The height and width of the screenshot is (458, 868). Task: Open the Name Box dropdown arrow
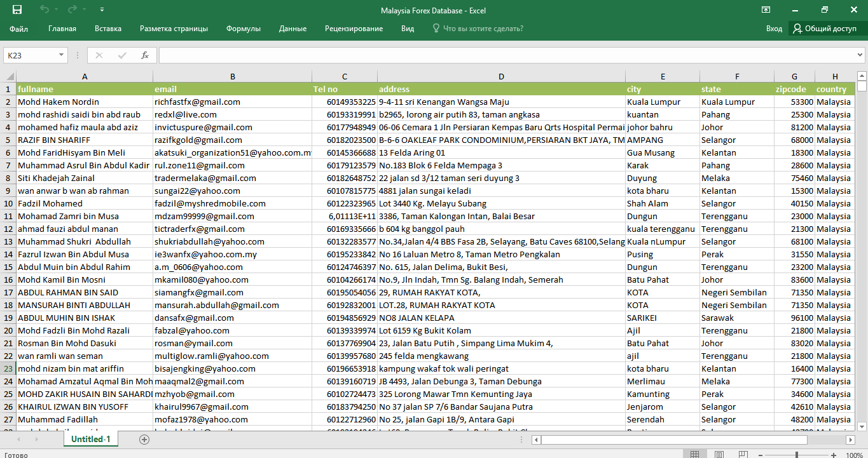(62, 55)
